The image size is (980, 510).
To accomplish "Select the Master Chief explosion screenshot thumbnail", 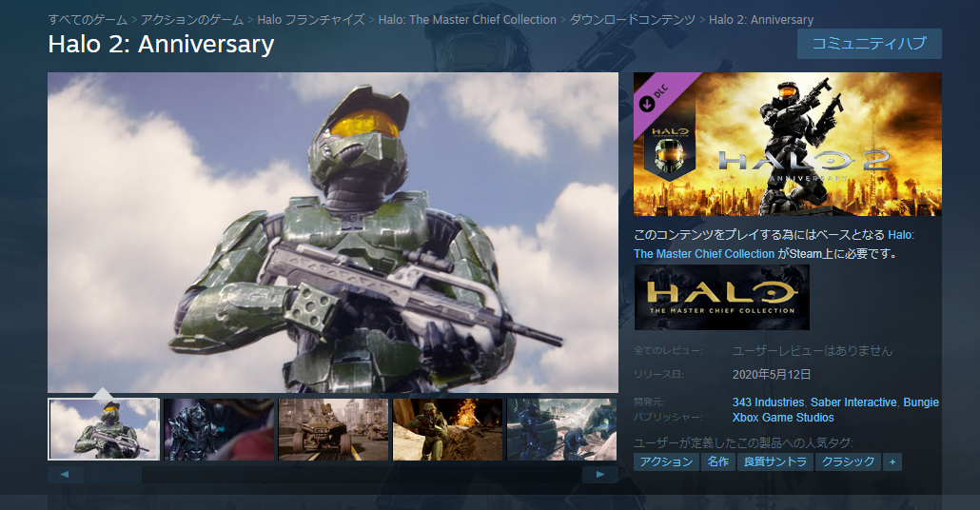I will 447,429.
